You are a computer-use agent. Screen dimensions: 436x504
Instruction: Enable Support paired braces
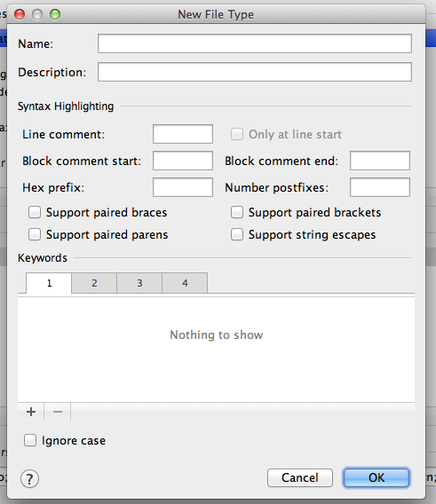[x=35, y=212]
